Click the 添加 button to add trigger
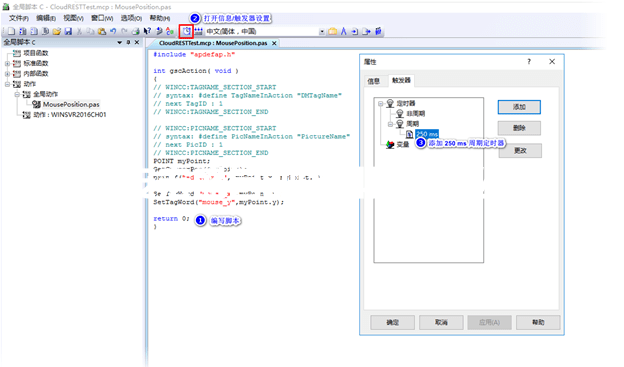This screenshot has width=624, height=367. pos(519,107)
